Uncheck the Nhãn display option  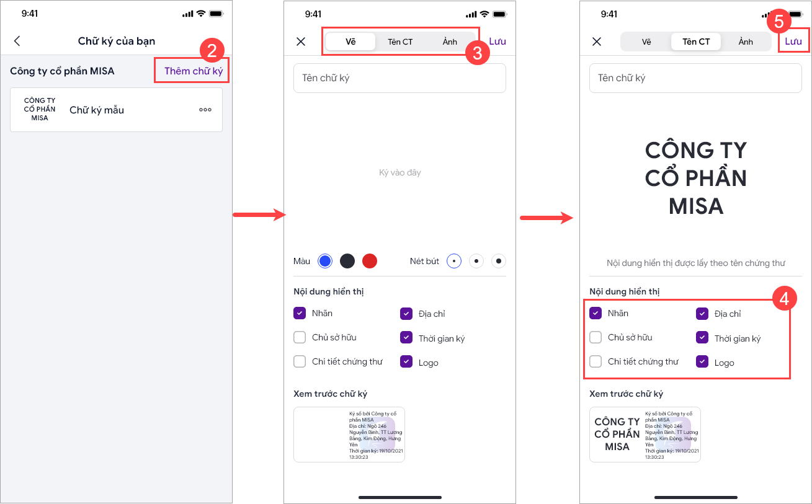pos(596,313)
